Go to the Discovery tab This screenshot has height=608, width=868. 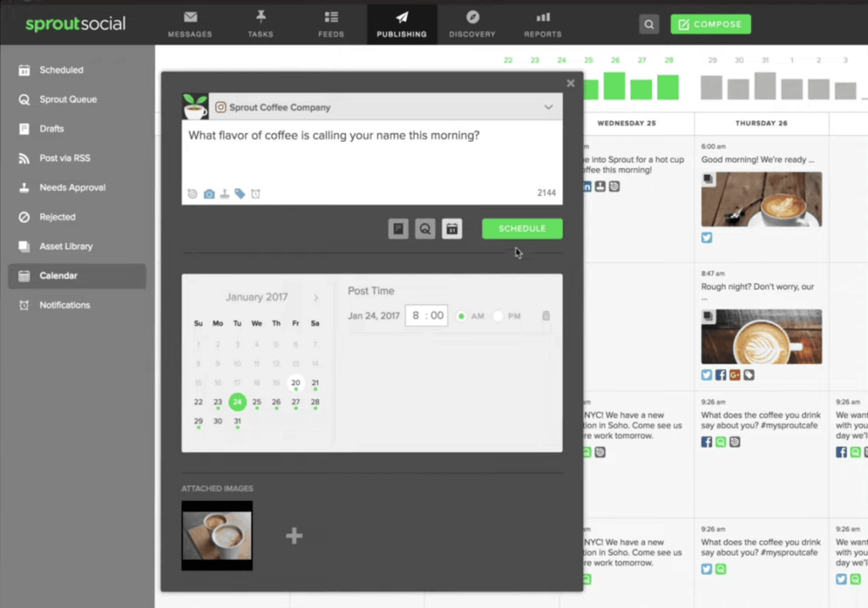472,25
